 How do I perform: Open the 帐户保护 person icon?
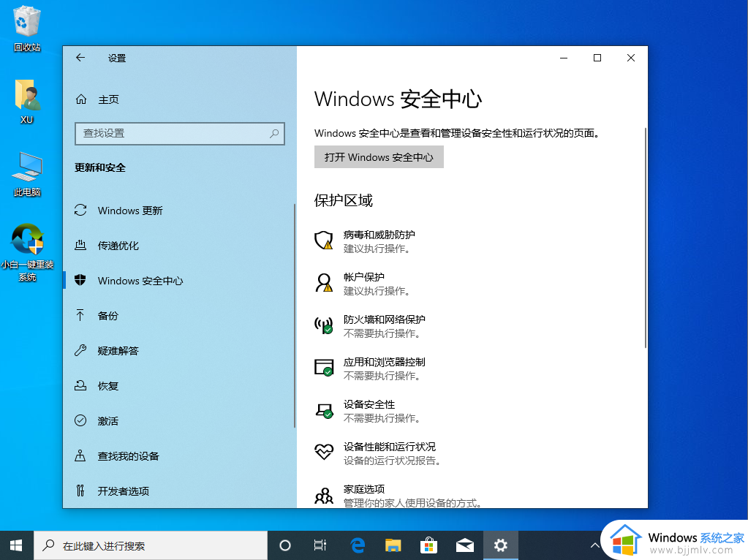(324, 283)
